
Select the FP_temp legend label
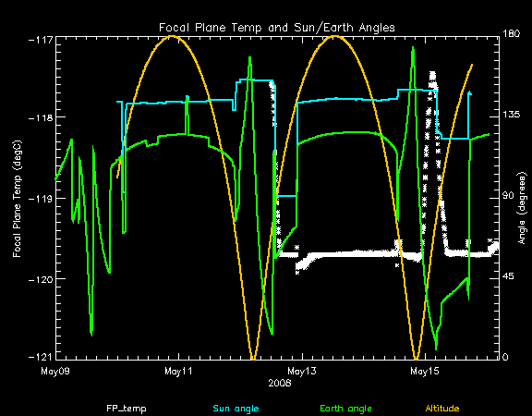click(127, 409)
